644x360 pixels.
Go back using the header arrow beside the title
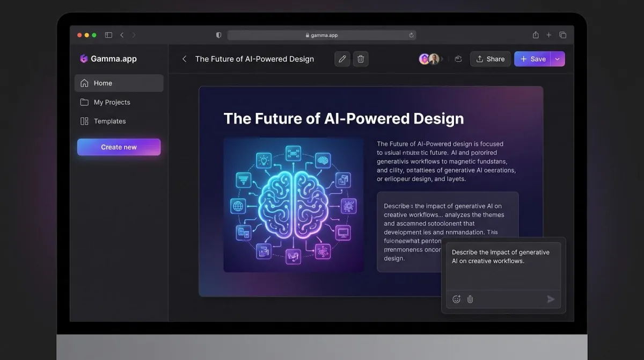(184, 59)
